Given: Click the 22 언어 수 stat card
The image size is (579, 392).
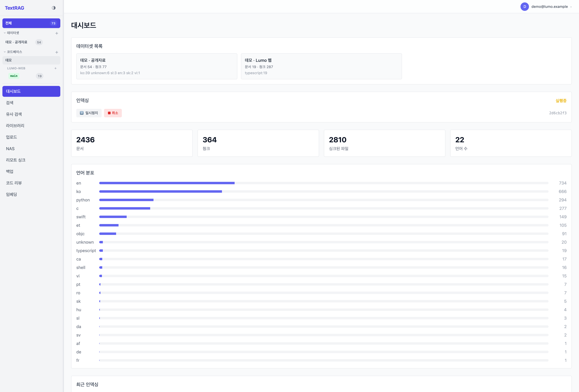Looking at the screenshot, I should [x=511, y=143].
